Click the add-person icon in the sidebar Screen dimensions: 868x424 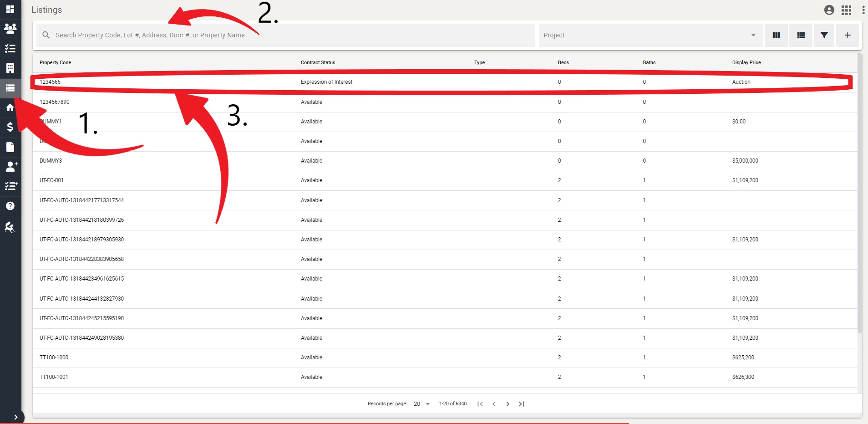[10, 166]
